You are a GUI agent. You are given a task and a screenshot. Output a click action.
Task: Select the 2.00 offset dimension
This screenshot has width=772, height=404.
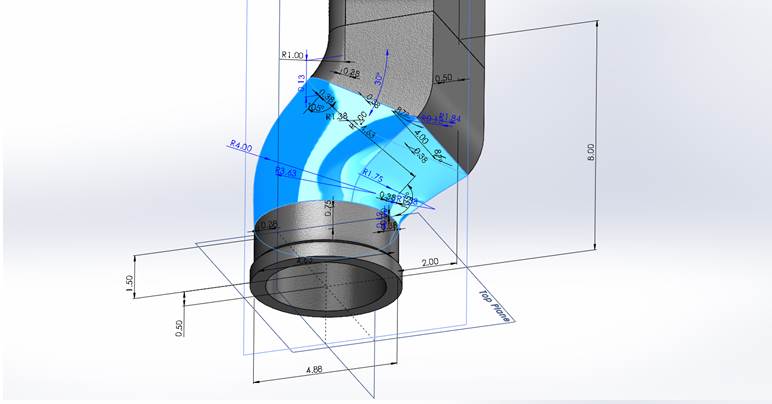click(430, 262)
